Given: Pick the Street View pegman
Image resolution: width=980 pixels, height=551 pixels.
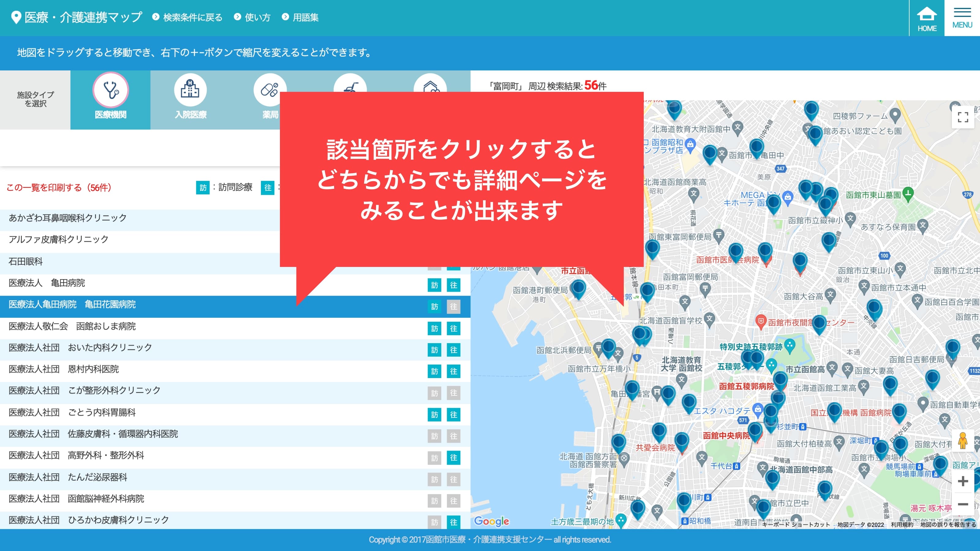Looking at the screenshot, I should click(x=963, y=441).
